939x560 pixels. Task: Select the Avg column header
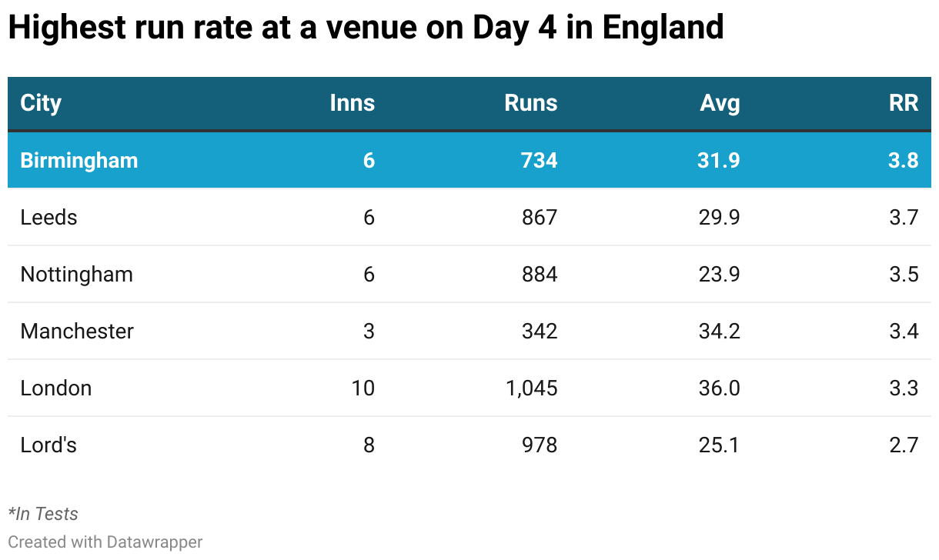pos(720,103)
